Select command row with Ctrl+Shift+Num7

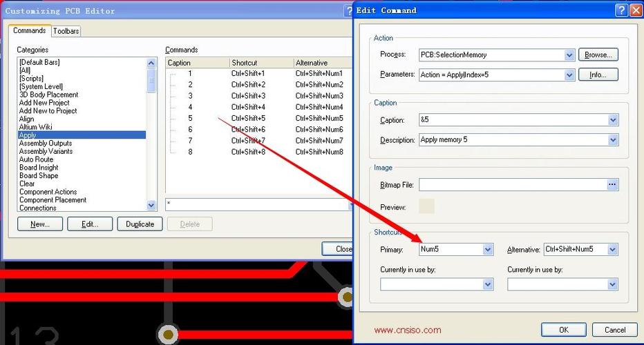click(258, 140)
